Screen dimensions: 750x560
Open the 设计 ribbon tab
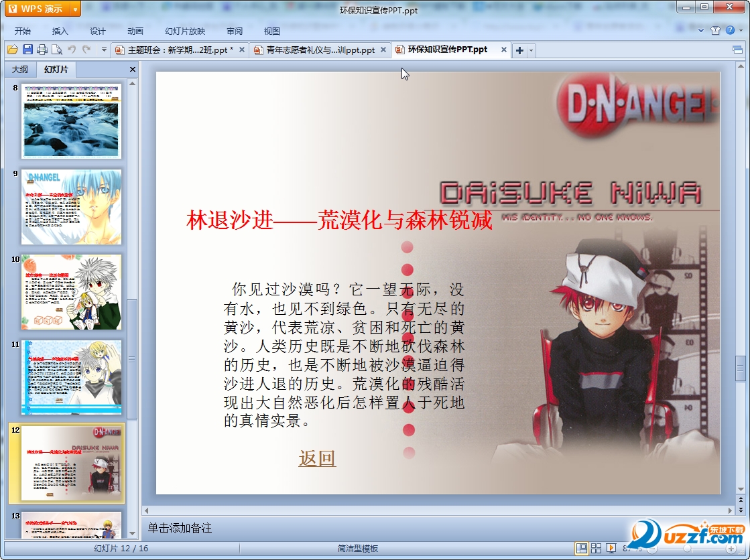tap(98, 31)
